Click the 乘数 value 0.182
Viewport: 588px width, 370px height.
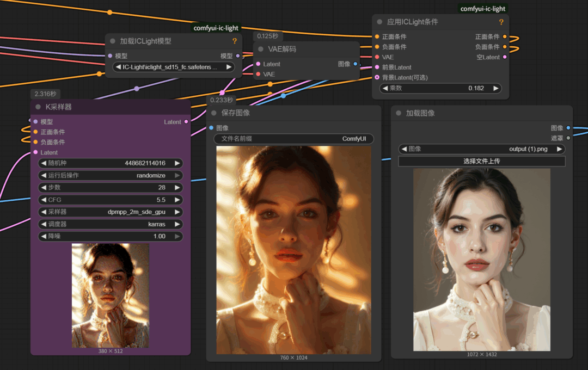[x=476, y=88]
